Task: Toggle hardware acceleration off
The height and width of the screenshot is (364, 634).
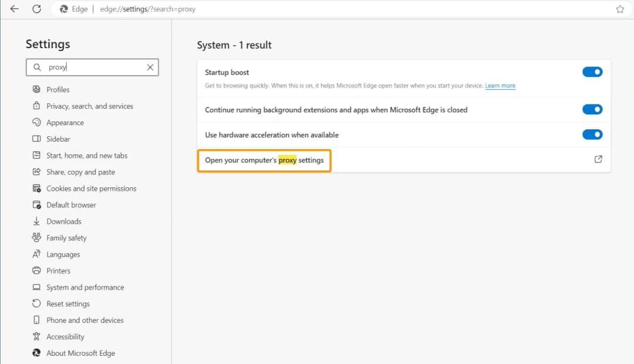Action: [592, 134]
